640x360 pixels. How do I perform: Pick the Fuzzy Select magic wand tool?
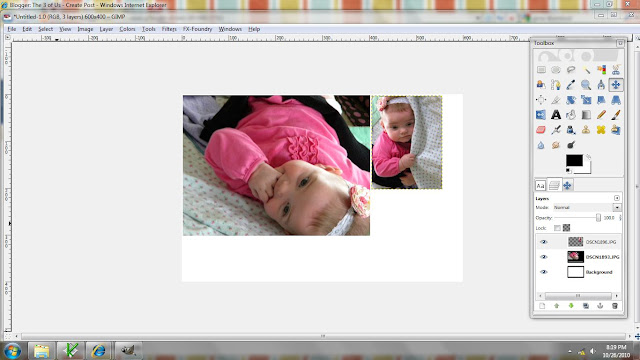(x=586, y=70)
